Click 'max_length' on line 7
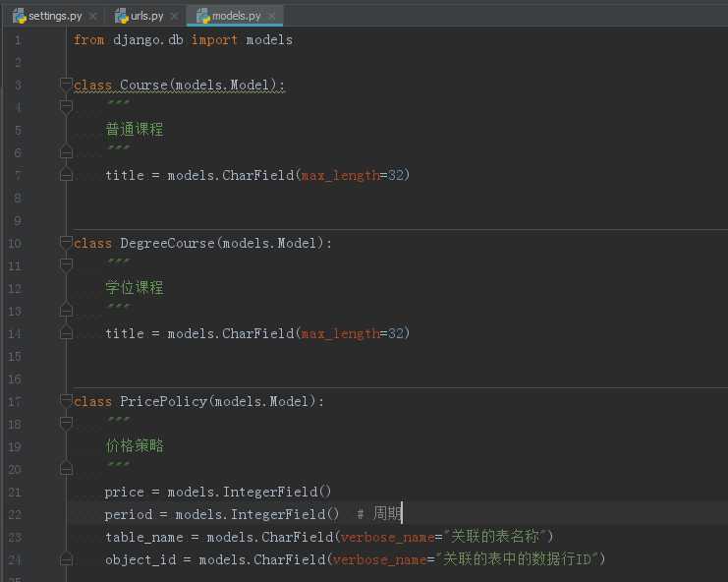728x582 pixels. tap(341, 176)
